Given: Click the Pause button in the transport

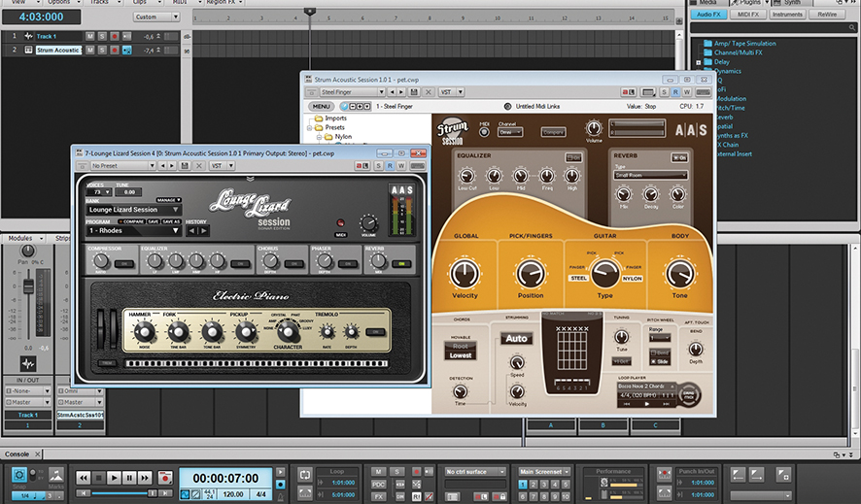Looking at the screenshot, I should tap(129, 478).
